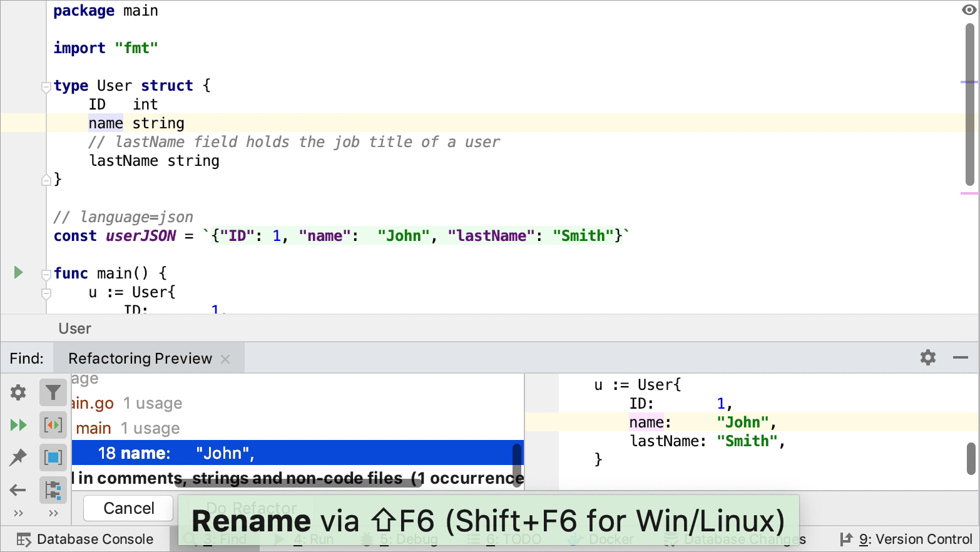Toggle the group by structure icon

[x=53, y=490]
